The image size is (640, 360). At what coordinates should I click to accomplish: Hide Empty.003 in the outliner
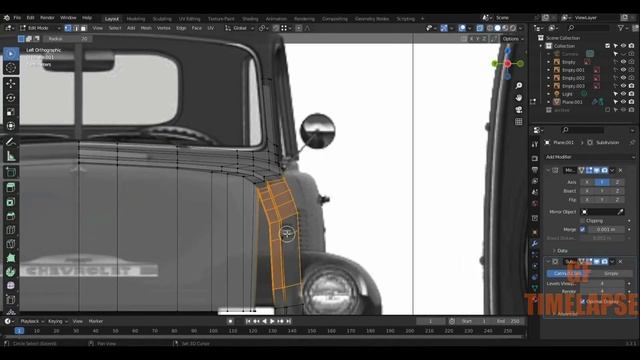623,86
